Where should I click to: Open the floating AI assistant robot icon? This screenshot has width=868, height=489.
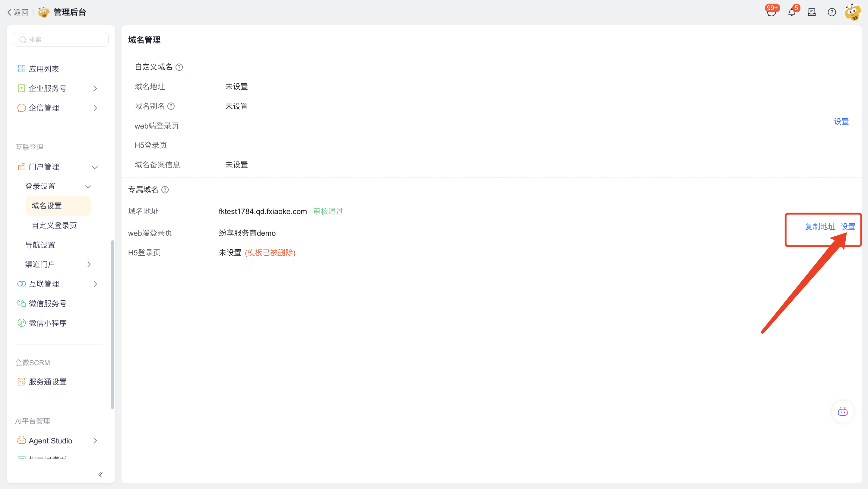[x=842, y=411]
